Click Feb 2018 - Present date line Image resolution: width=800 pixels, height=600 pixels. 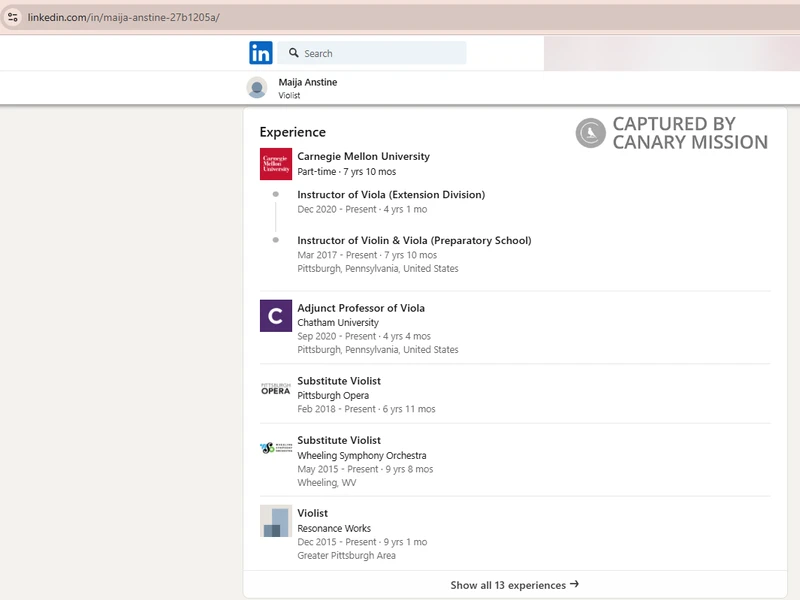[366, 409]
